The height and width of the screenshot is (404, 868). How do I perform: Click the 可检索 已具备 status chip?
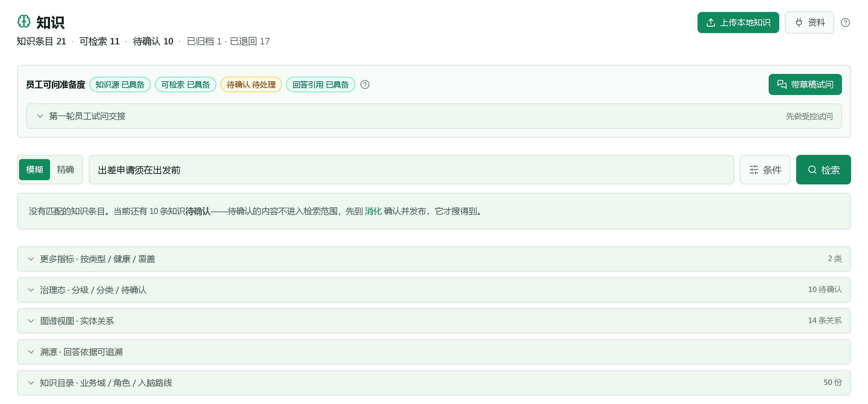[x=186, y=84]
